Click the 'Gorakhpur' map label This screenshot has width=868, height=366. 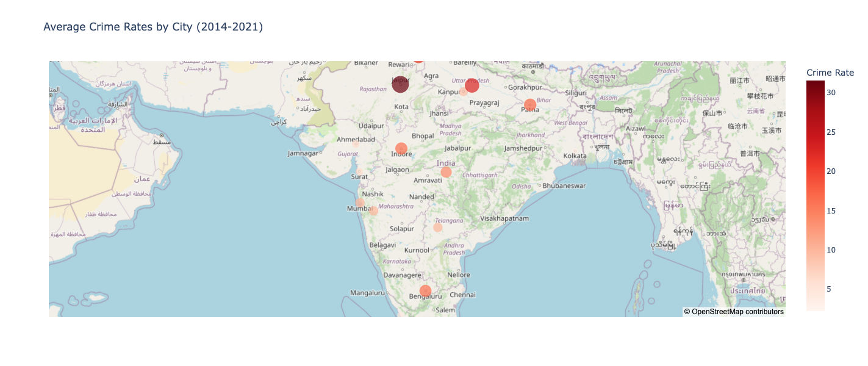[x=525, y=87]
